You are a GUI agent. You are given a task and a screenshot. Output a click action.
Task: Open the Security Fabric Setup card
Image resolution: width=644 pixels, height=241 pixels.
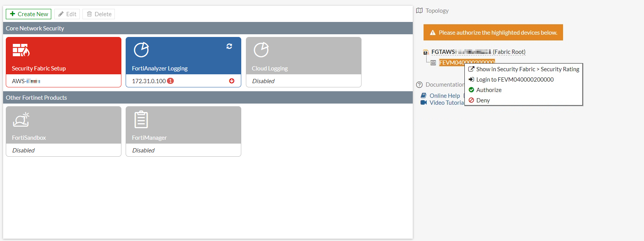coord(64,62)
